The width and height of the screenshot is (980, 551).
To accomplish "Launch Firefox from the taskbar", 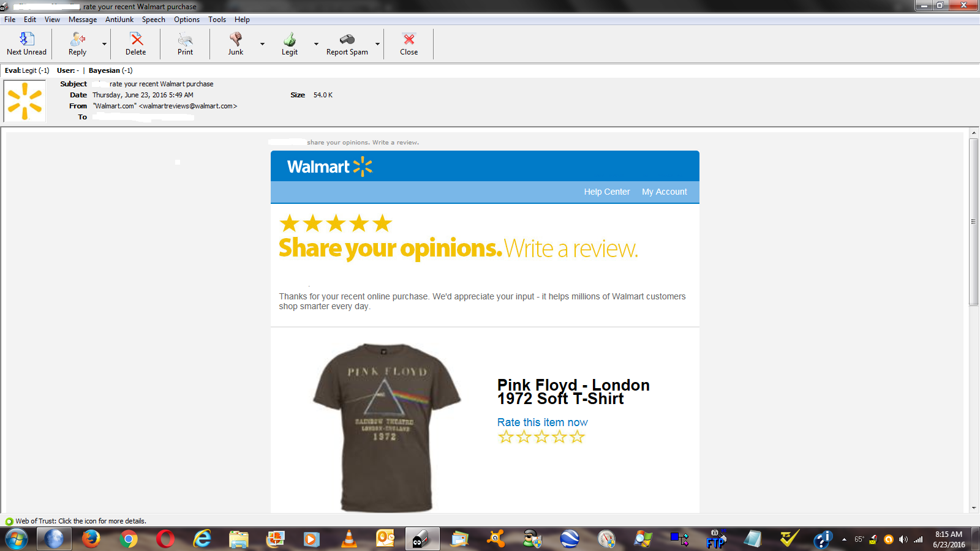I will [x=91, y=539].
